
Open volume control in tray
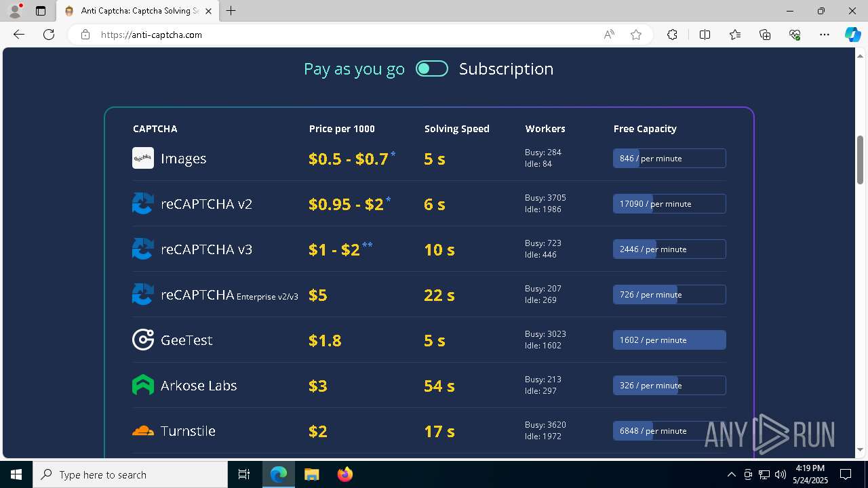[x=781, y=474]
